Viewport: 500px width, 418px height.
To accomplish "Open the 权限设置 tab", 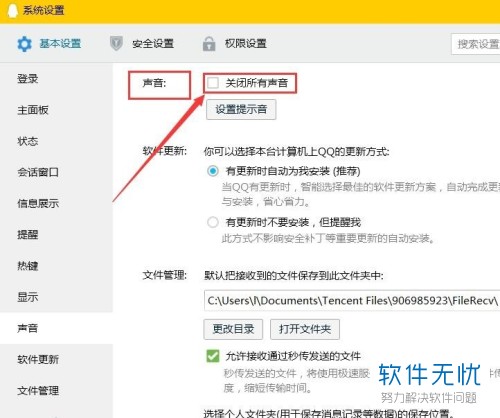I will 245,44.
